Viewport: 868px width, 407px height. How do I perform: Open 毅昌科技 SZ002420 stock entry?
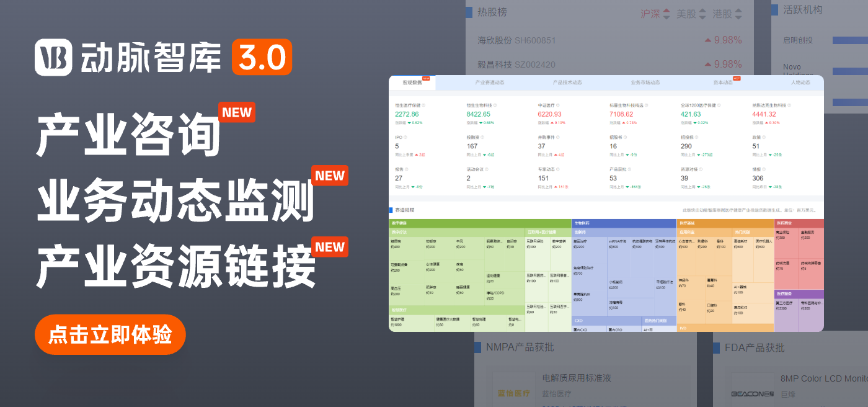pos(516,64)
